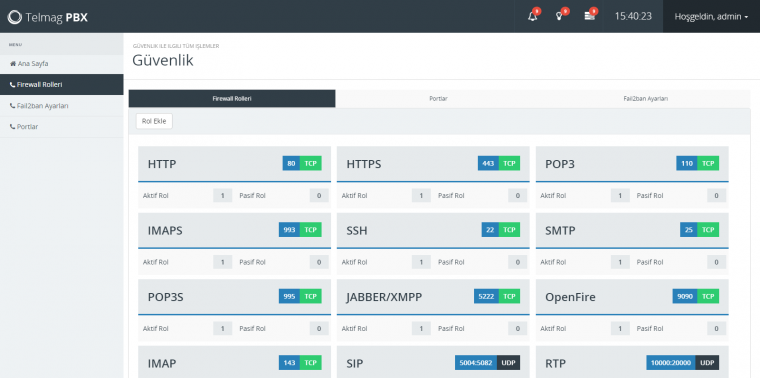Click the home icon beside Ana Sayfa
760x378 pixels.
click(13, 63)
